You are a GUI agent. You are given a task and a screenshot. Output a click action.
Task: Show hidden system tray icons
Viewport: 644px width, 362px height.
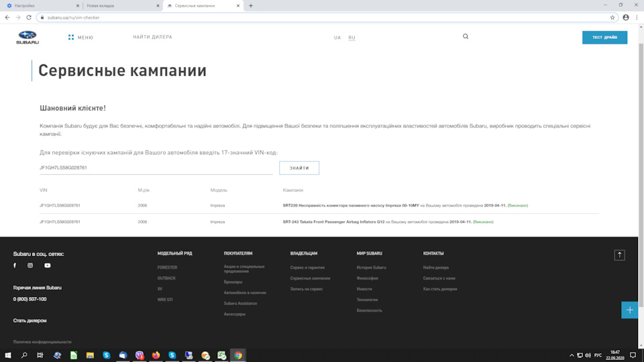[572, 355]
